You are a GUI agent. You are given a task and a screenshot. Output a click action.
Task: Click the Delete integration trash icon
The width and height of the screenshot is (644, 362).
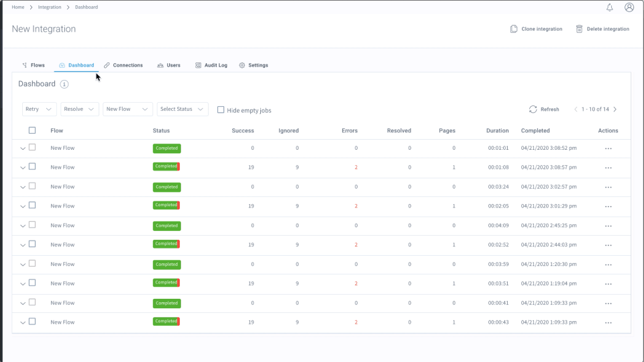579,29
